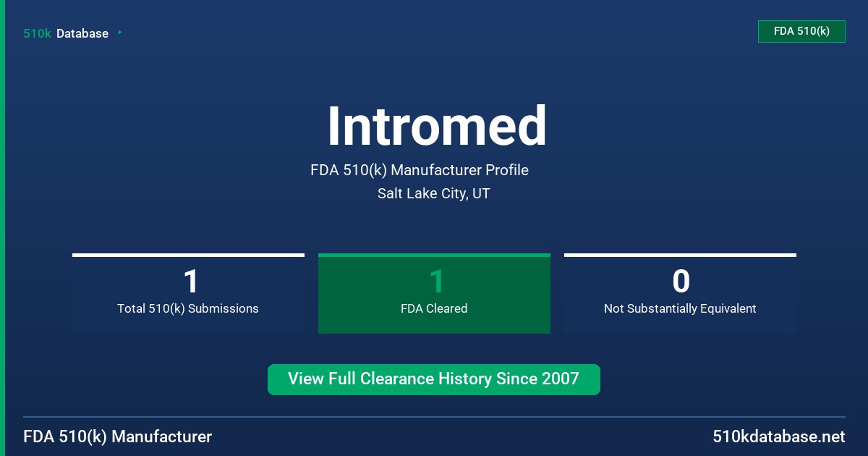Select the FDA 510(k) Manufacturer Profile subtitle
Viewport: 868px width, 456px height.
(420, 170)
